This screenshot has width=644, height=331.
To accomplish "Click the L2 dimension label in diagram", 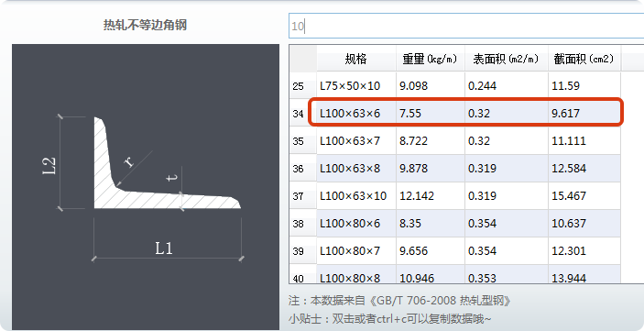I will point(49,166).
